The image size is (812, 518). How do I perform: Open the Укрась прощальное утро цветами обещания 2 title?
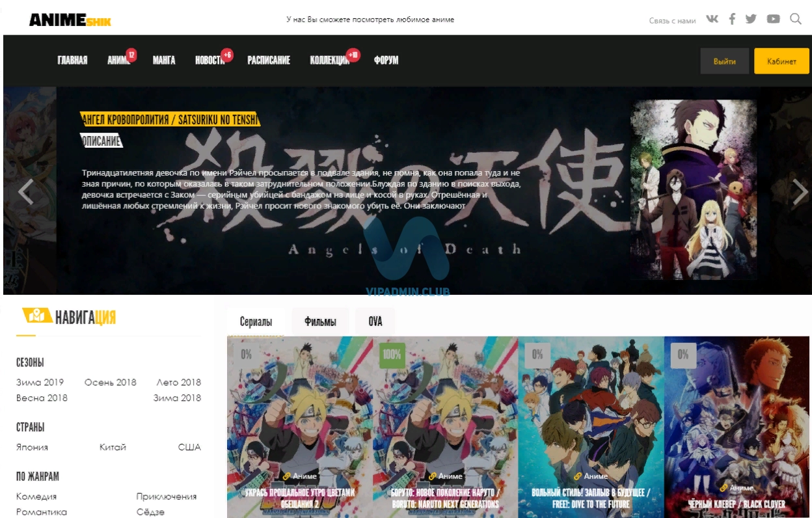[x=300, y=498]
